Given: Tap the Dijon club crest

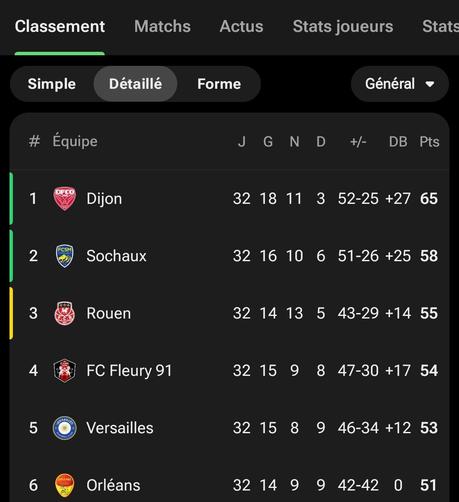Looking at the screenshot, I should [x=65, y=199].
